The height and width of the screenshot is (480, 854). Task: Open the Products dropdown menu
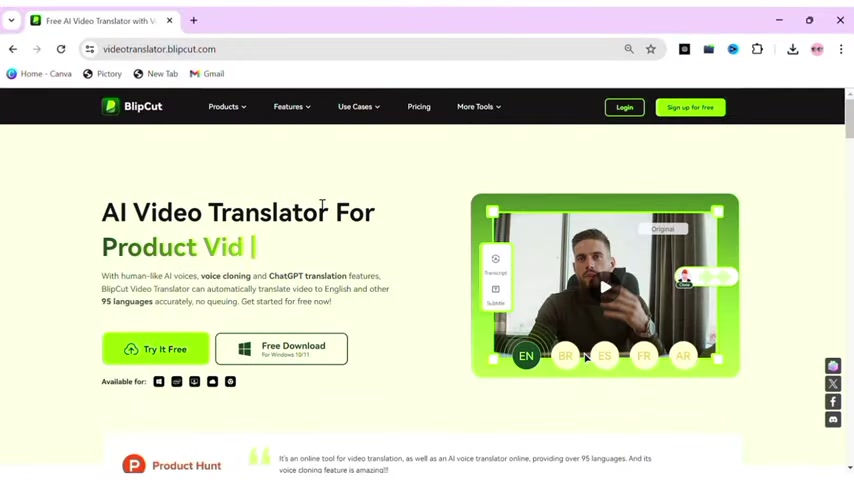pos(227,107)
